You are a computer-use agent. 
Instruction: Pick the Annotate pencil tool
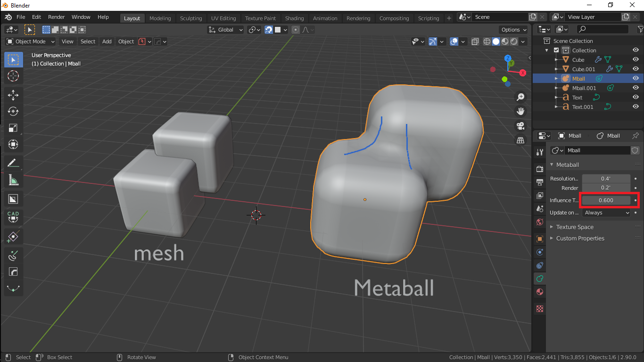click(x=13, y=163)
